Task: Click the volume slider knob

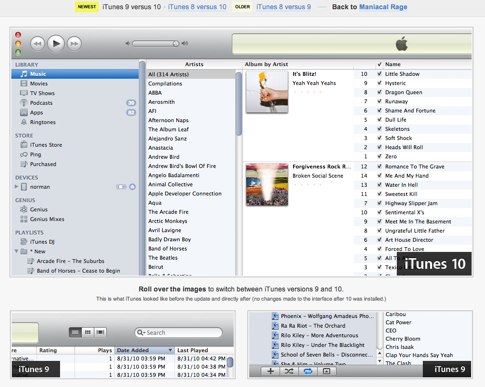Action: [x=175, y=43]
